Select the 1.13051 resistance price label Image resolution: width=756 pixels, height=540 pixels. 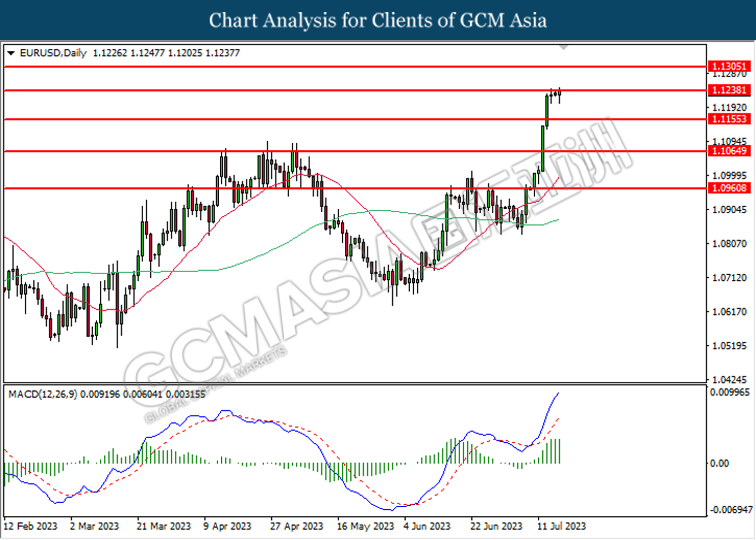729,66
